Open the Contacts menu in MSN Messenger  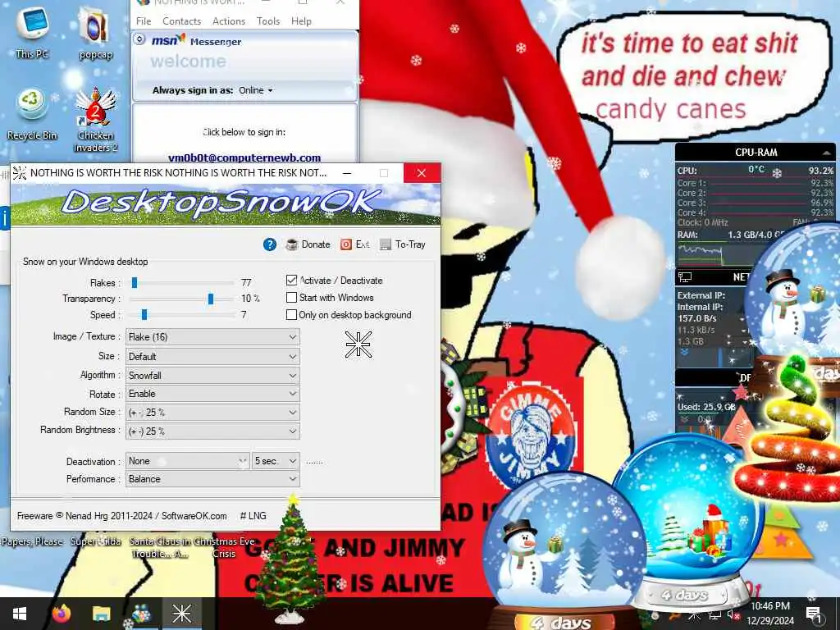point(181,21)
